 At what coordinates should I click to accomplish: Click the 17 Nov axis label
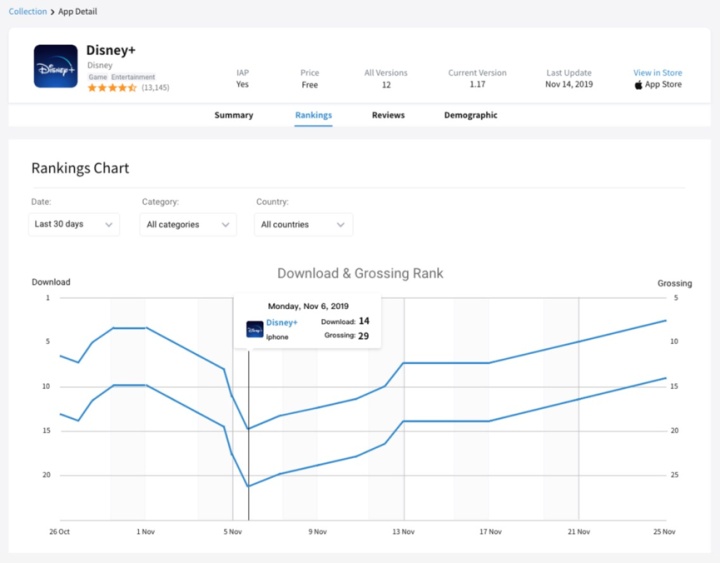490,532
